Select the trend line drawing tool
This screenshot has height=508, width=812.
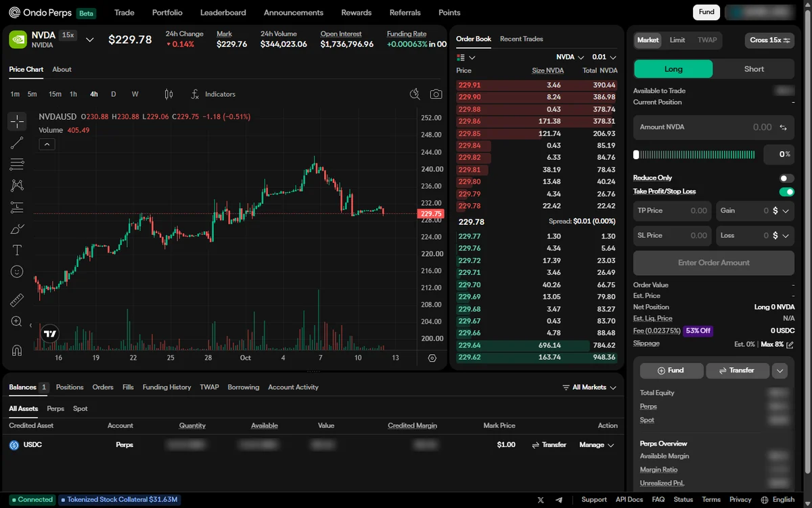17,142
